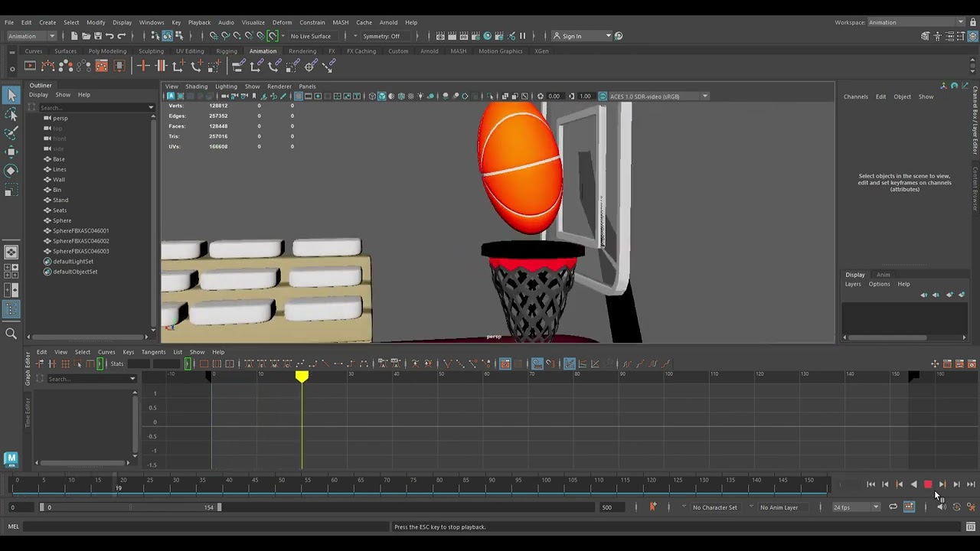Choose the Move tool in the toolbox
The height and width of the screenshot is (551, 980).
click(11, 152)
